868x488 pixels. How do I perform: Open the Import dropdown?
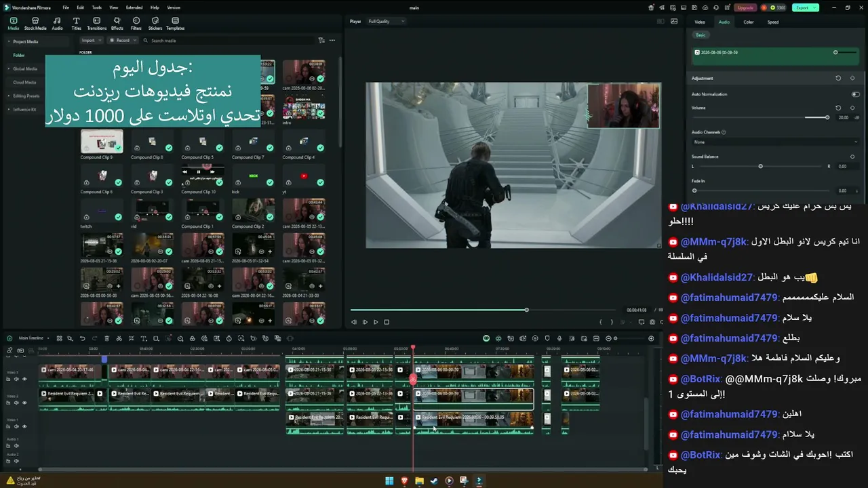[92, 41]
